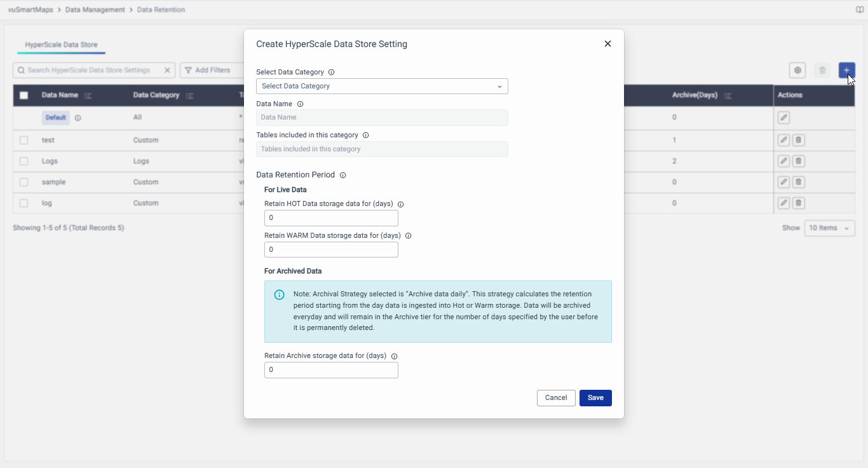Toggle the select-all checkbox in table header
Screen dimensions: 868x468
point(24,95)
